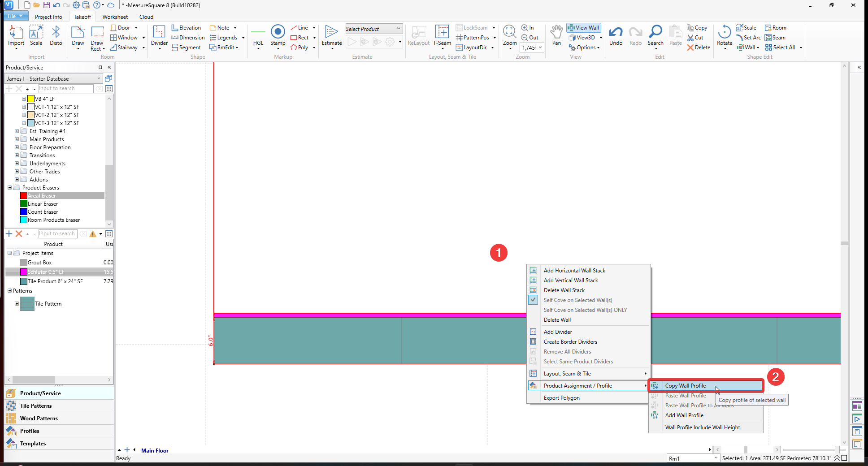868x466 pixels.
Task: Click the magenta Schluter 0.5" LF swatch
Action: coord(24,272)
